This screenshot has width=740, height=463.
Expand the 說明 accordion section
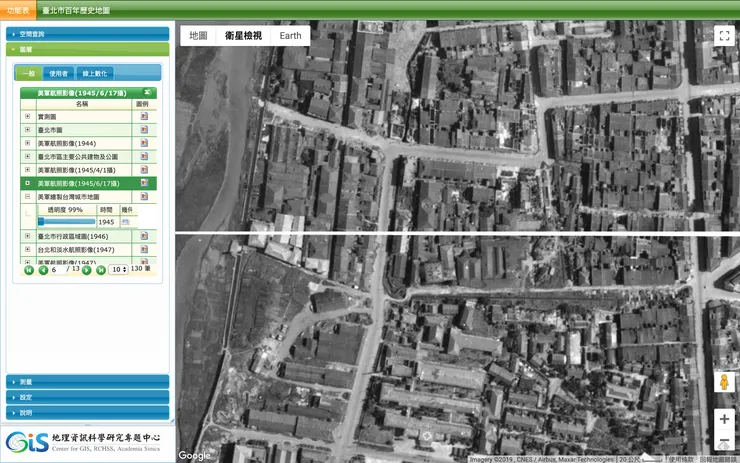[87, 412]
